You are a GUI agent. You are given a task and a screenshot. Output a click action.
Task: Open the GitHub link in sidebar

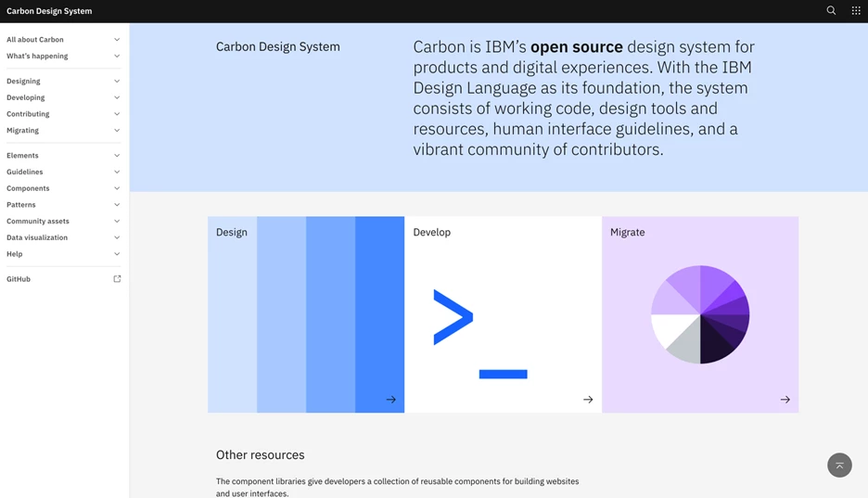pos(19,279)
